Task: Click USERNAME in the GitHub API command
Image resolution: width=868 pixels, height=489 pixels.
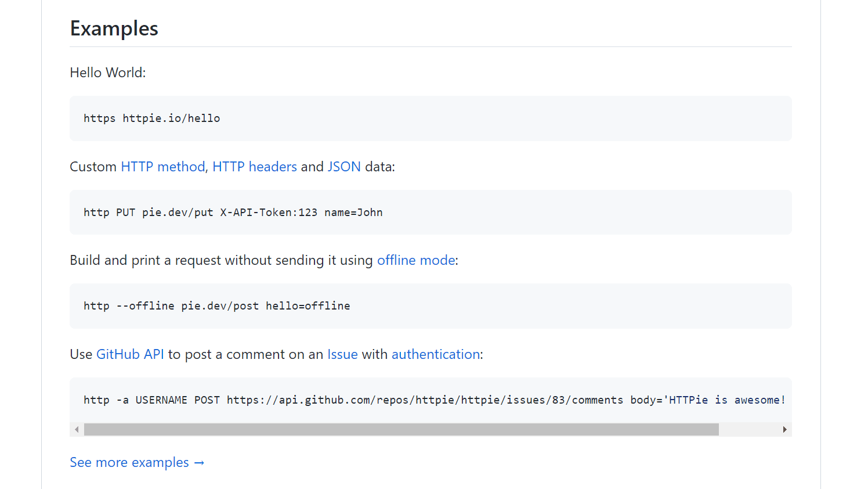Action: pyautogui.click(x=161, y=400)
